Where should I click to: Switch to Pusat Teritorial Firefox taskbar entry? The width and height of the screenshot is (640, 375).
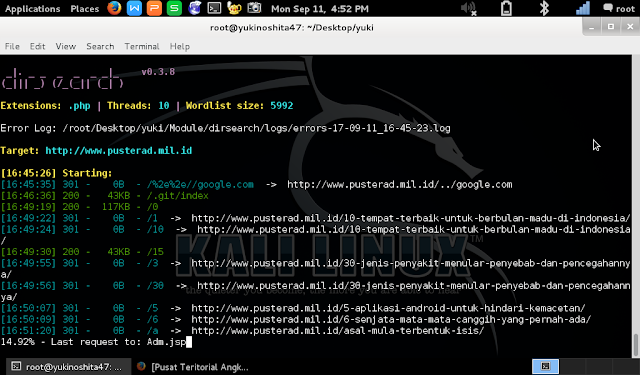192,367
